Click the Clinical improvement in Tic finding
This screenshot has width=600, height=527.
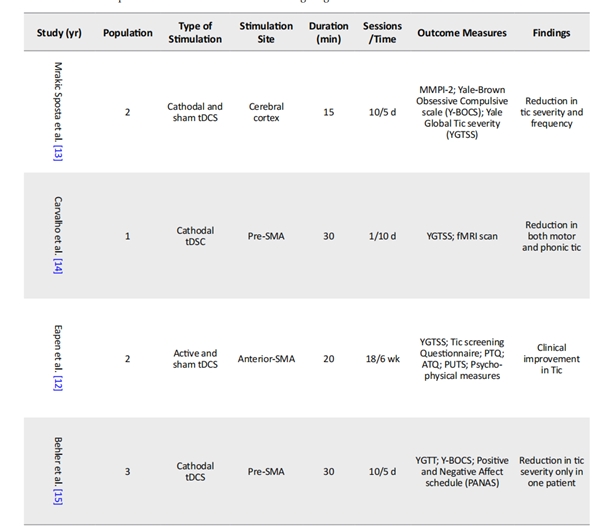click(x=551, y=359)
